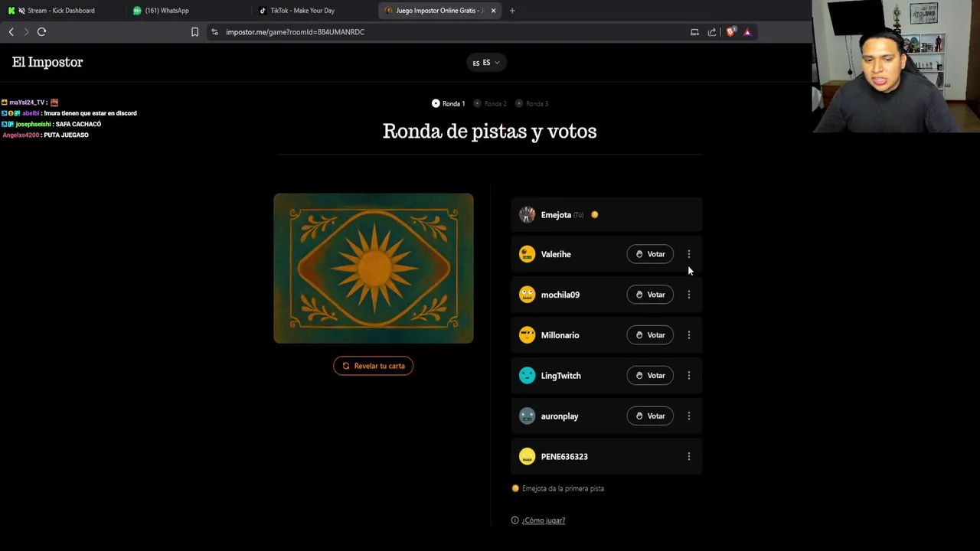Select the Ronda 3 step indicator
This screenshot has width=980, height=551.
pyautogui.click(x=532, y=103)
